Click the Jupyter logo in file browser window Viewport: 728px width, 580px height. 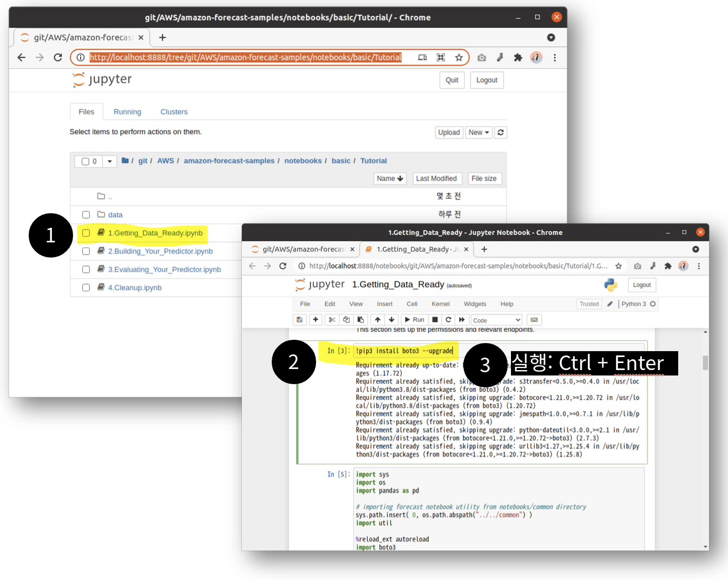(x=102, y=80)
